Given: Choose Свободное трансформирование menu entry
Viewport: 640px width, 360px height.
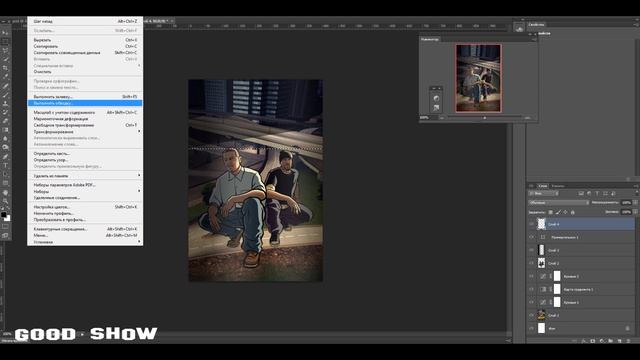Looking at the screenshot, I should [x=85, y=125].
